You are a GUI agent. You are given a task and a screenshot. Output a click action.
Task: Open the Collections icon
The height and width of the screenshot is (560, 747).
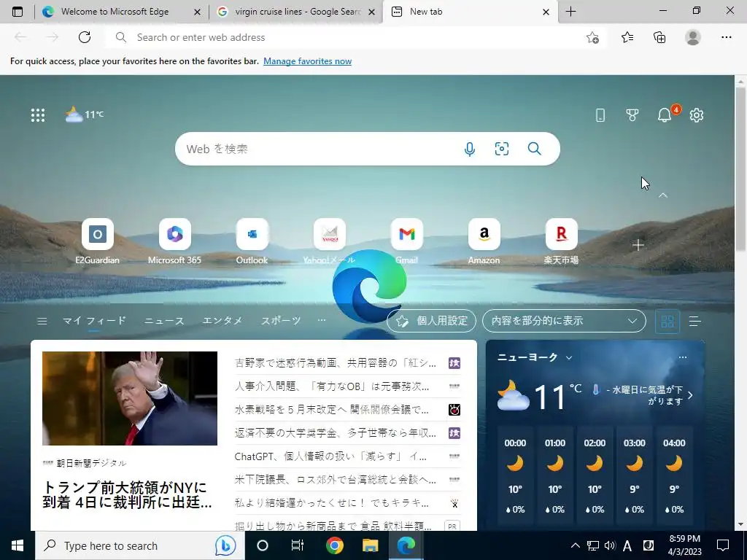coord(659,37)
